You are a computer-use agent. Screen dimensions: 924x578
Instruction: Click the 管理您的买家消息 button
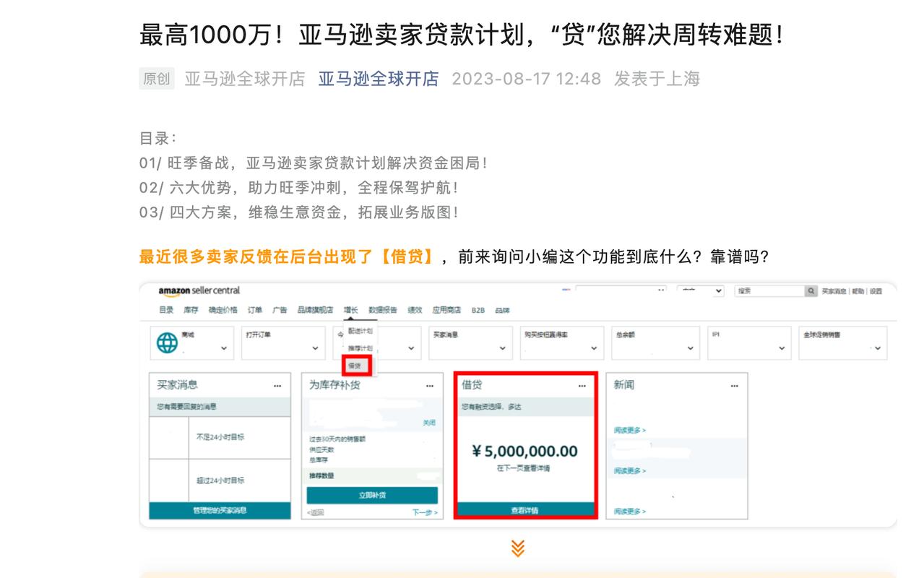pyautogui.click(x=219, y=510)
